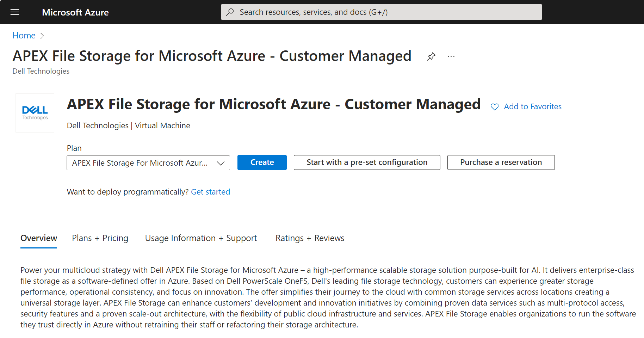Open the more options ellipsis menu
This screenshot has height=338, width=644.
451,56
